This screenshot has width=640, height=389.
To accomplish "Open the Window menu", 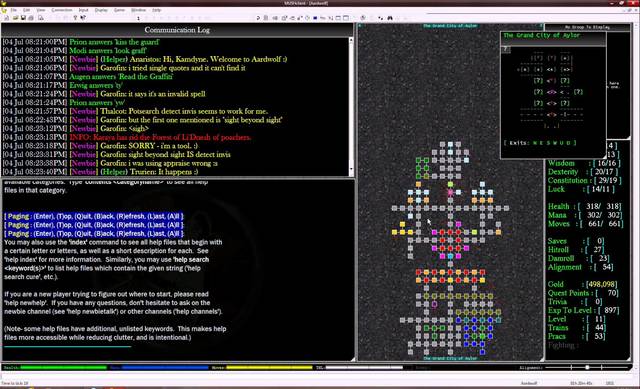I will click(x=138, y=10).
